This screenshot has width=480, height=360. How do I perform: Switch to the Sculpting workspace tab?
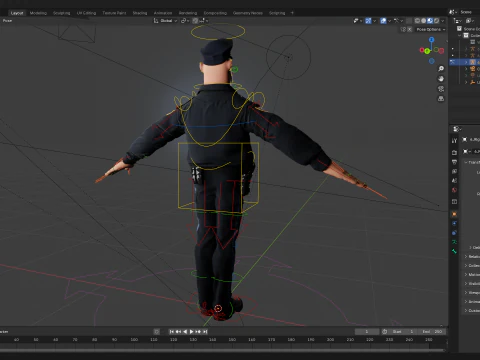[62, 13]
